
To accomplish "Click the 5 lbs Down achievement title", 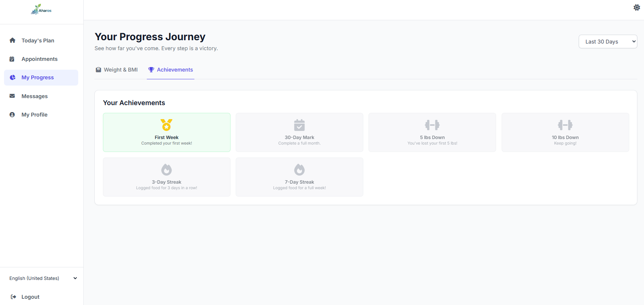I will [432, 138].
